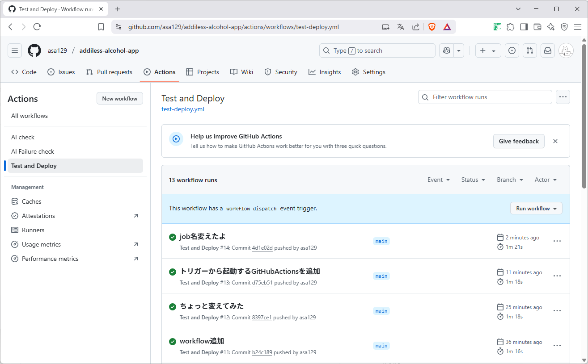Click the asa129 owner link
This screenshot has height=364, width=588.
(57, 50)
